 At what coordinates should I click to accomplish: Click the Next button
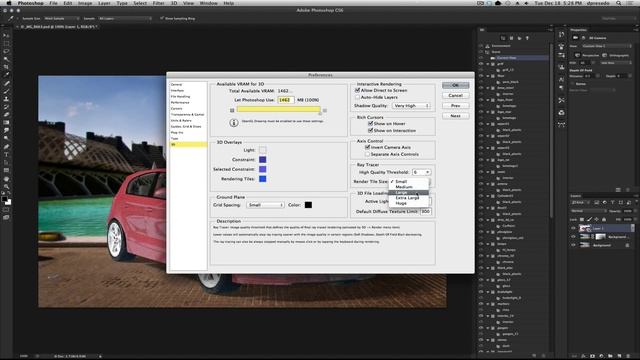456,116
